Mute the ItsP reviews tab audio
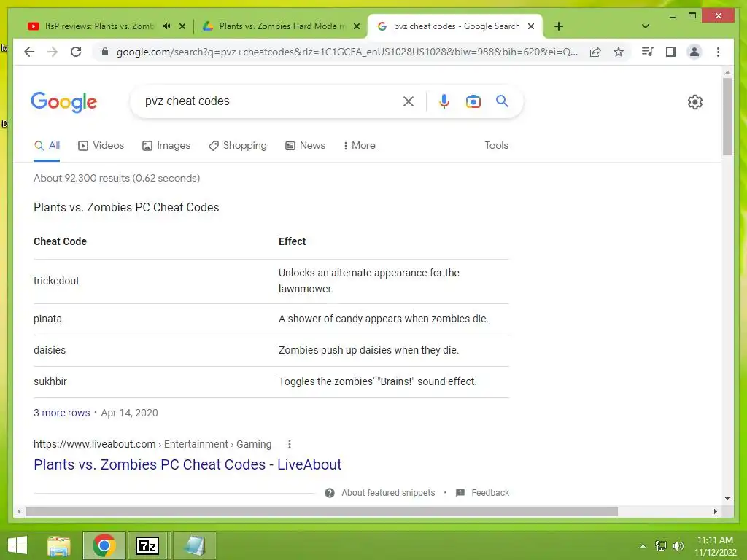Image resolution: width=747 pixels, height=560 pixels. [167, 26]
